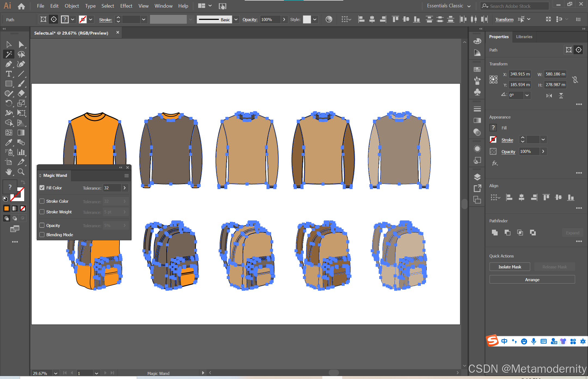
Task: Select the Magic Wand tool
Action: 8,54
